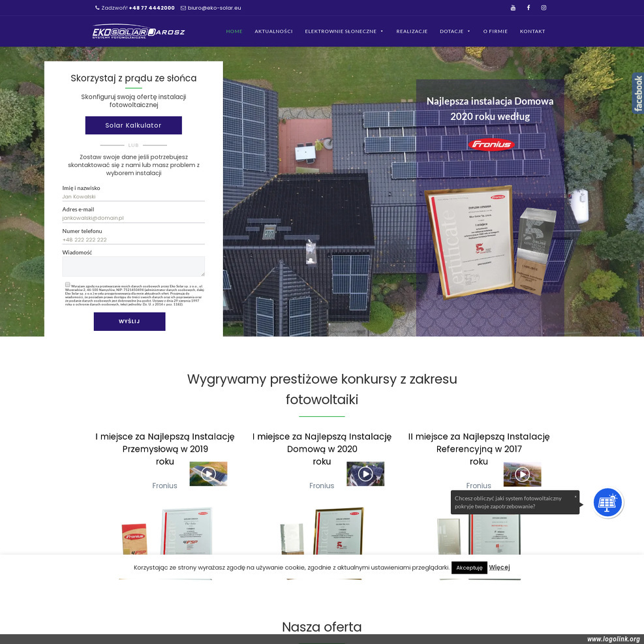Play the 2017 Referencyjną installation video
The image size is (644, 644).
[522, 474]
